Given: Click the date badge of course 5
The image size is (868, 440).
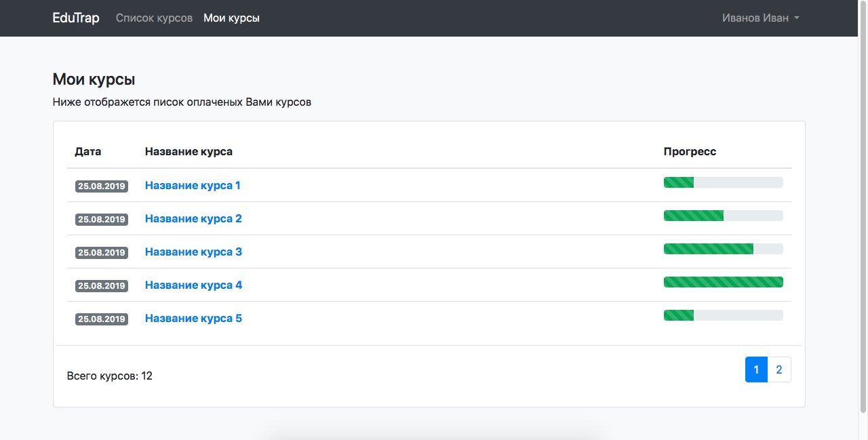Looking at the screenshot, I should [x=102, y=319].
